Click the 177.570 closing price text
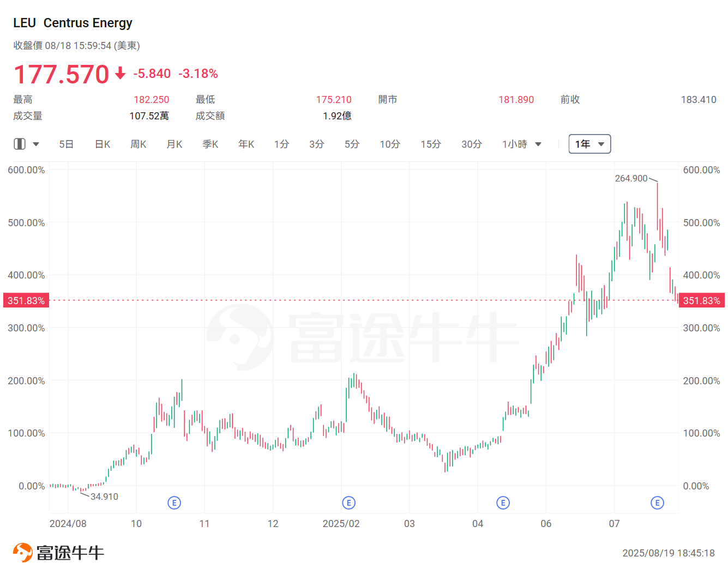The image size is (728, 575). (x=62, y=74)
